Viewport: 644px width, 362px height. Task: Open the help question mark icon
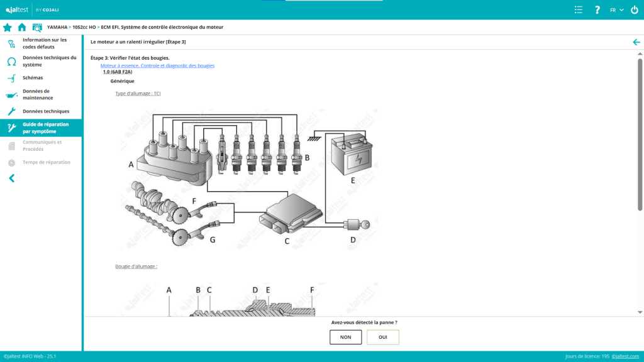(597, 9)
